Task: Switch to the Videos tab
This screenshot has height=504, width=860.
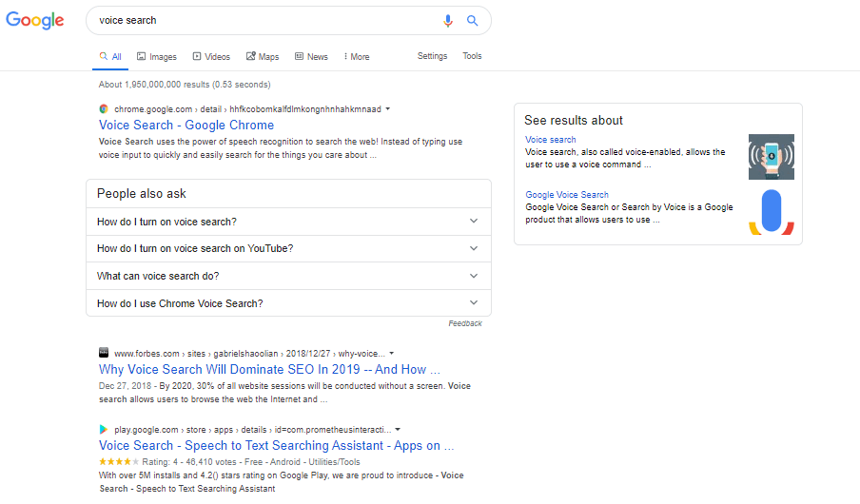Action: [211, 56]
